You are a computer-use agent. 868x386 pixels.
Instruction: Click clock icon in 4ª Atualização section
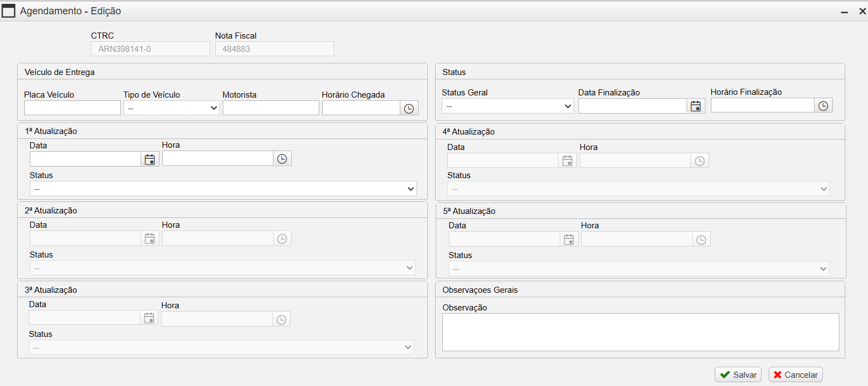pyautogui.click(x=699, y=161)
